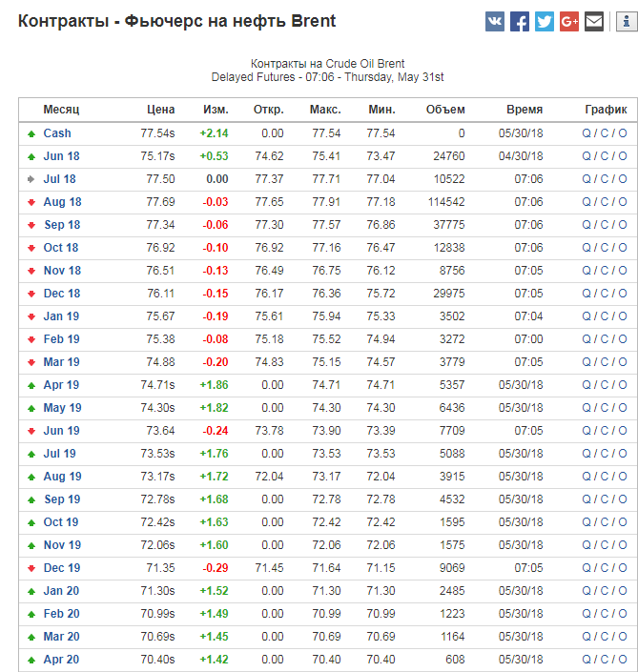Click the Twitter share icon

pyautogui.click(x=545, y=22)
